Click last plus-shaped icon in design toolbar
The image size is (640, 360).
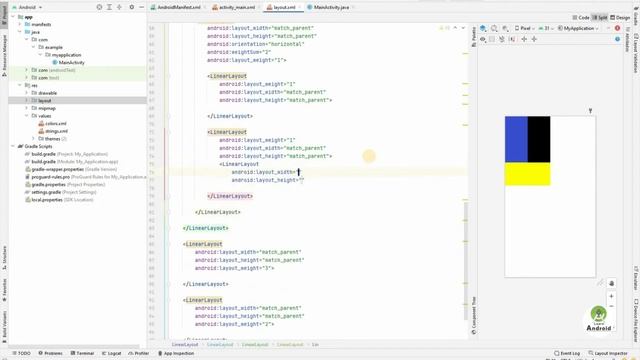534,39
